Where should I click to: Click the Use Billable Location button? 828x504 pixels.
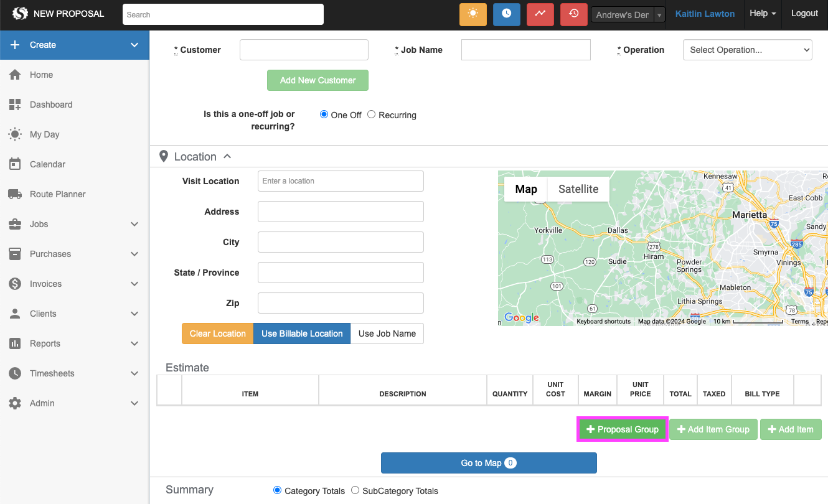pyautogui.click(x=302, y=334)
